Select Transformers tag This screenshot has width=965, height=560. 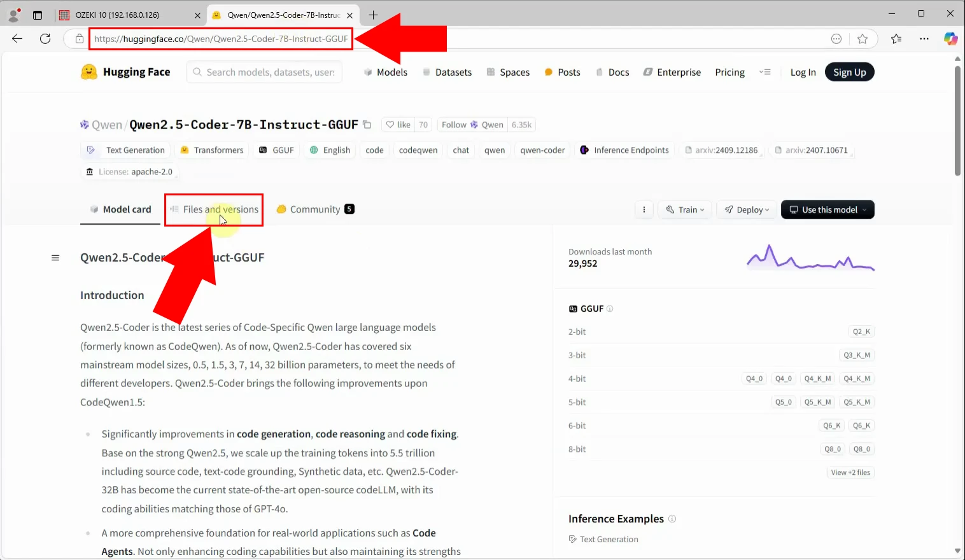click(x=212, y=150)
